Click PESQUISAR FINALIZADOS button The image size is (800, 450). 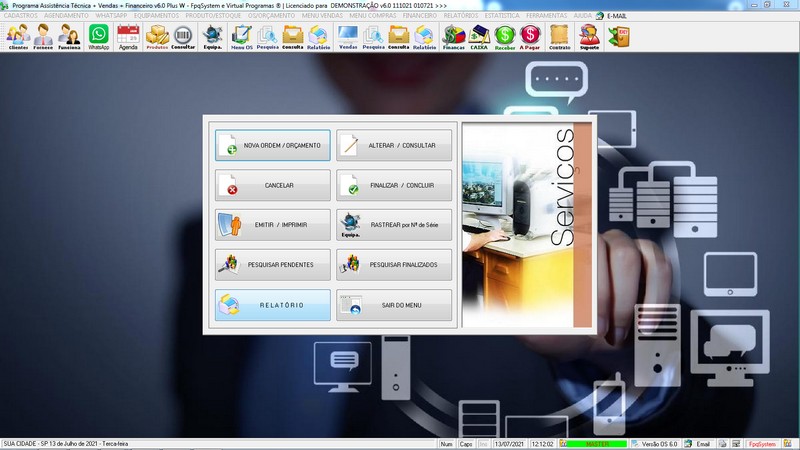[x=394, y=265]
